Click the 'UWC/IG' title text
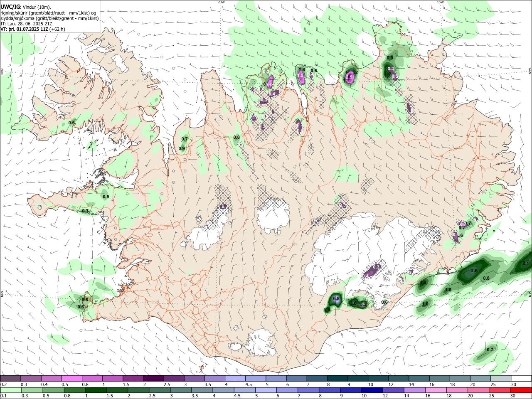Screen dimensions: 532x399 pos(10,7)
